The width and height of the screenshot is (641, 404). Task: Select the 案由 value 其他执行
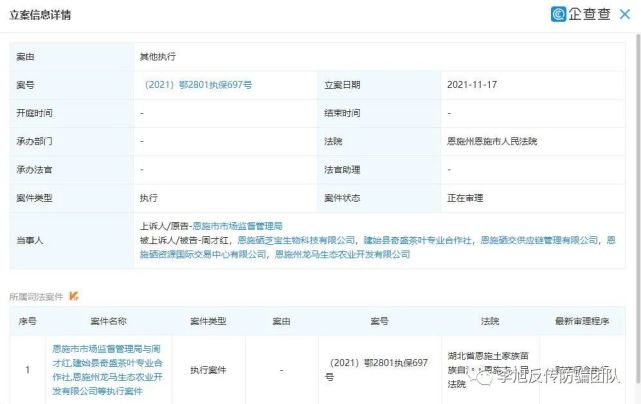click(x=158, y=57)
